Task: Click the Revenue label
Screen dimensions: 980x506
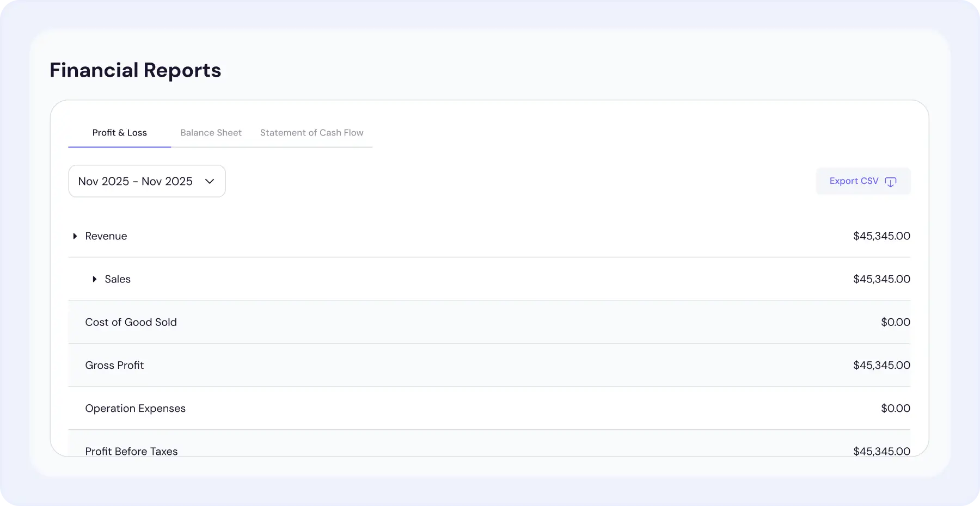Action: pos(106,236)
